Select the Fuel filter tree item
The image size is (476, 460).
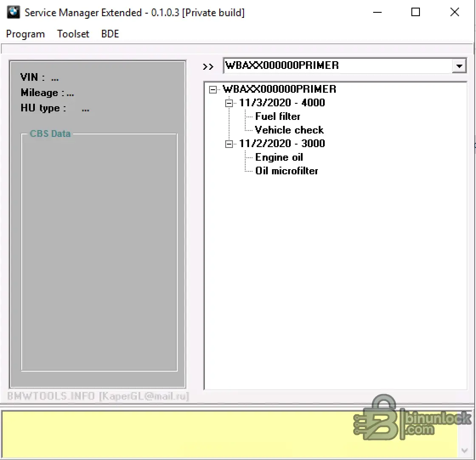click(x=278, y=116)
